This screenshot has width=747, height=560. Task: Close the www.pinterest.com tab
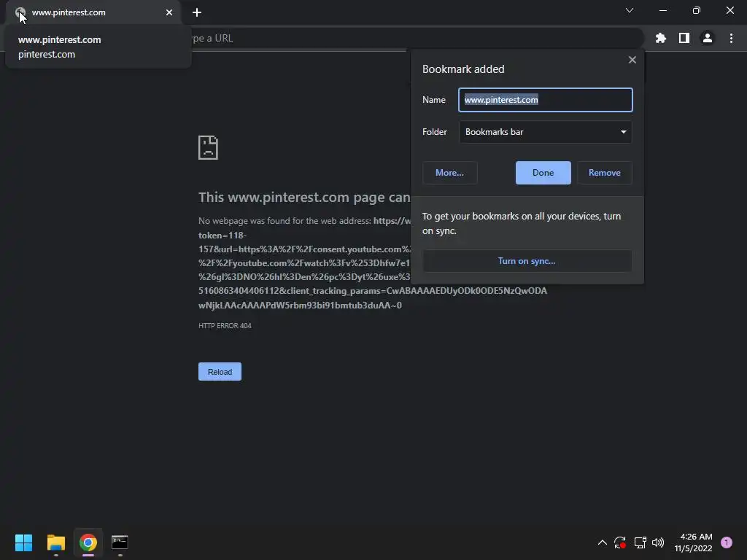click(x=169, y=12)
